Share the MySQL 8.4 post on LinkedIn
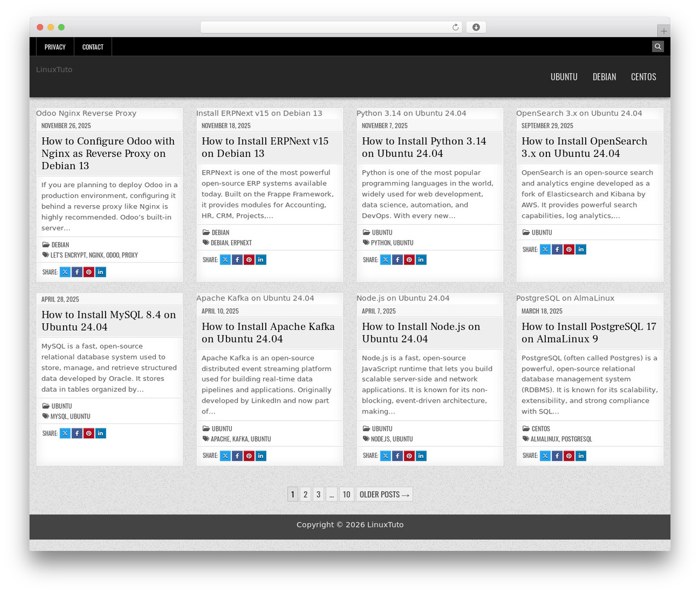This screenshot has width=700, height=593. click(101, 433)
